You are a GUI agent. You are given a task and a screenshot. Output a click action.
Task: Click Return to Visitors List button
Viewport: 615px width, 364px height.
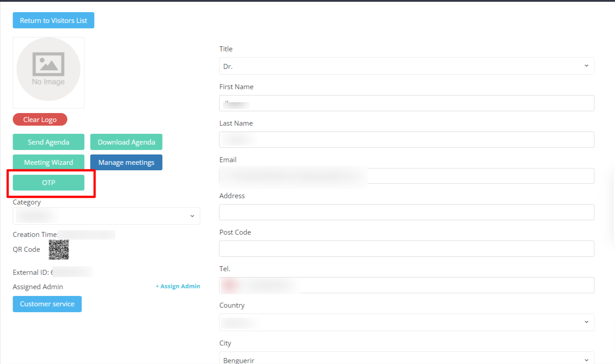[53, 21]
